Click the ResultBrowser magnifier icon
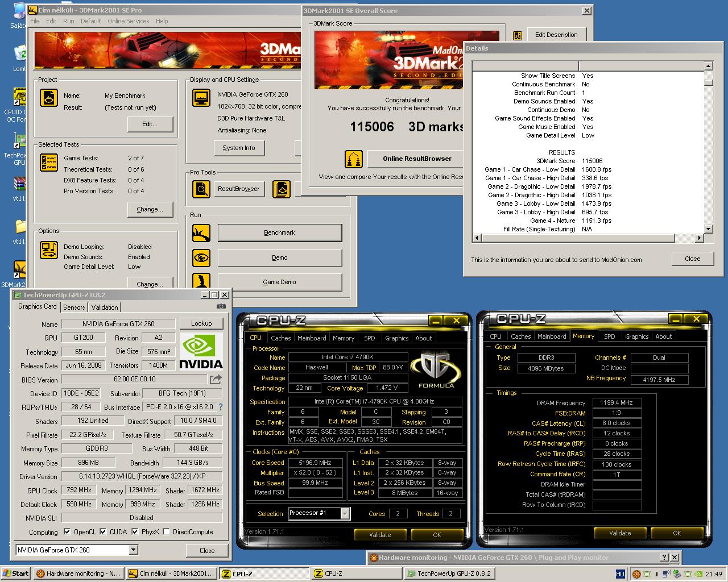This screenshot has width=728, height=582. [201, 189]
